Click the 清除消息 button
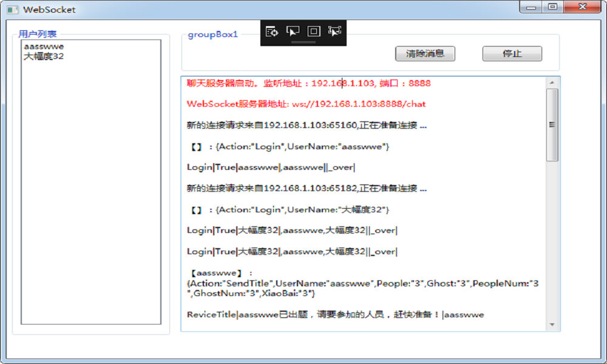The width and height of the screenshot is (607, 364). tap(425, 54)
